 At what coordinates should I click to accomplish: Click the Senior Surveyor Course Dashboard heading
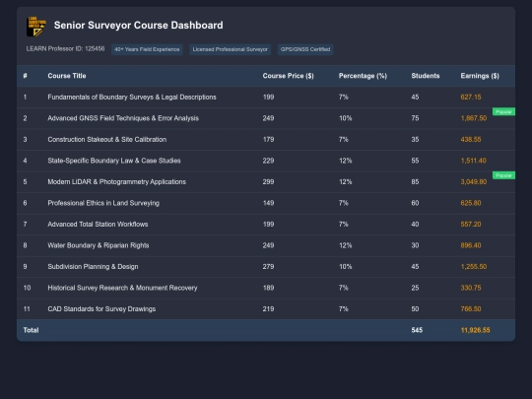tap(139, 25)
